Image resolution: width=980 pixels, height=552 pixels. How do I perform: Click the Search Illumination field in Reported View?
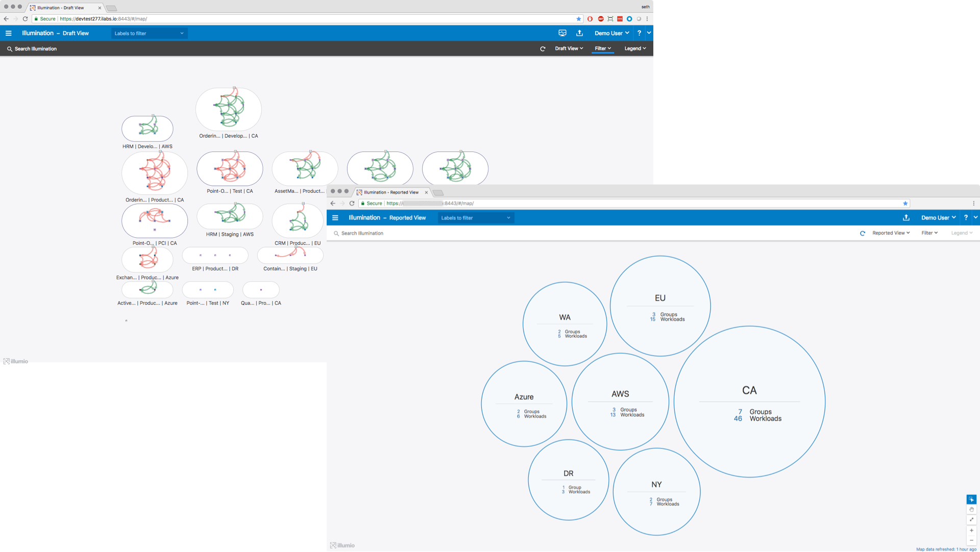362,234
